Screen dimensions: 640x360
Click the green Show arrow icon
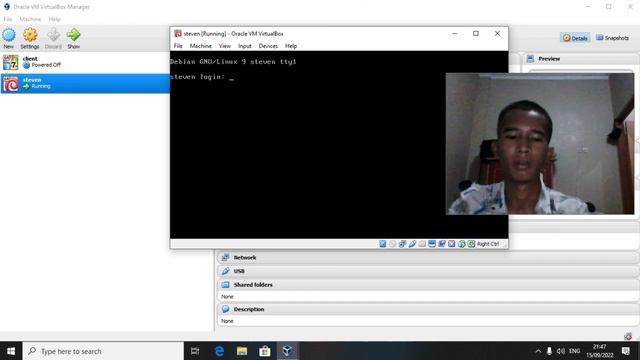point(73,35)
